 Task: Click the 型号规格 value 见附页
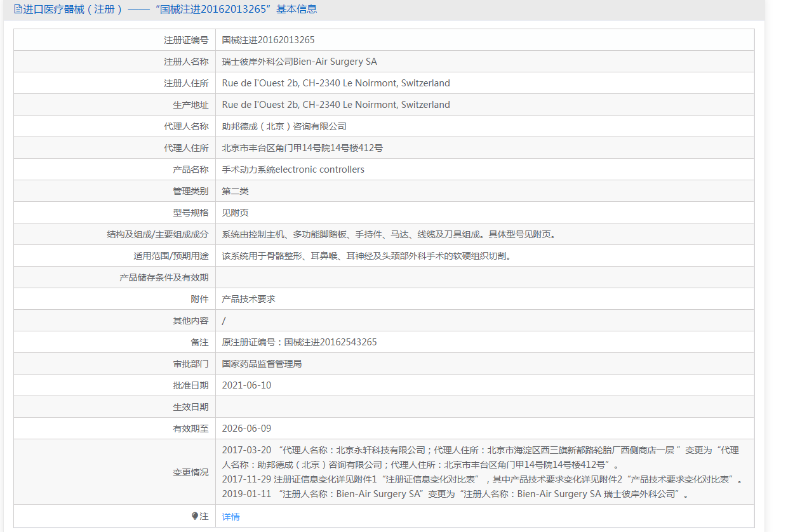click(x=230, y=213)
